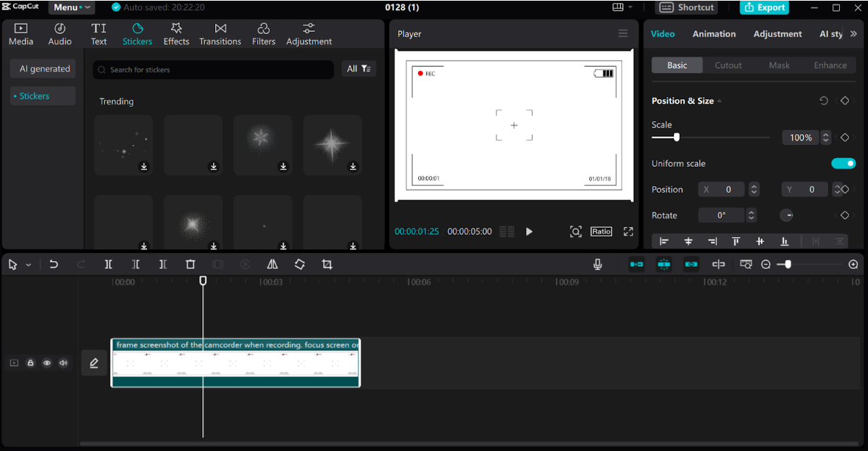Zoom out the timeline

coord(766,264)
